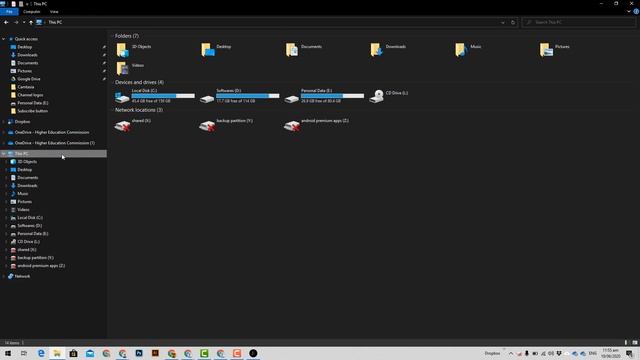Screen dimensions: 640x360
Task: Switch to Illustrator on the taskbar
Action: 155,353
